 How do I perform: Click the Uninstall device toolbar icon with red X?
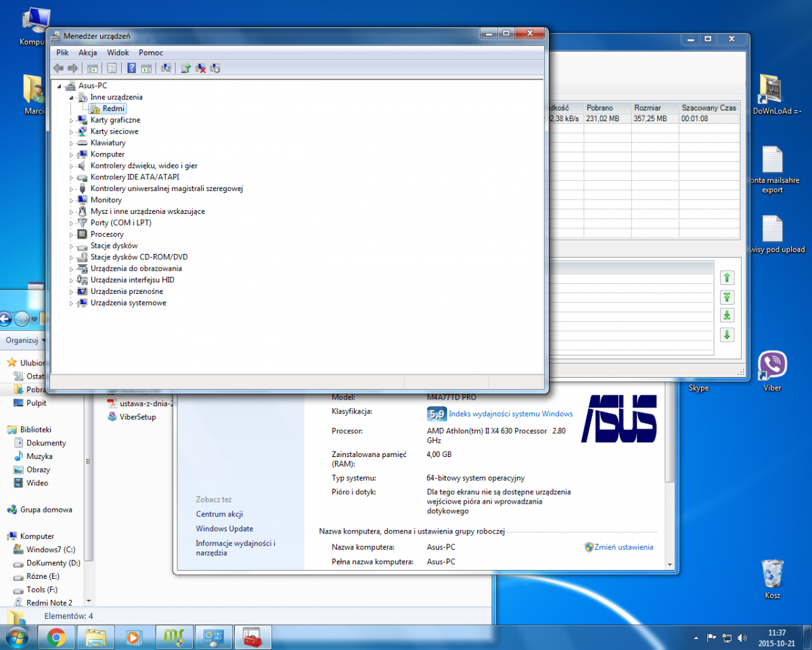pos(200,68)
